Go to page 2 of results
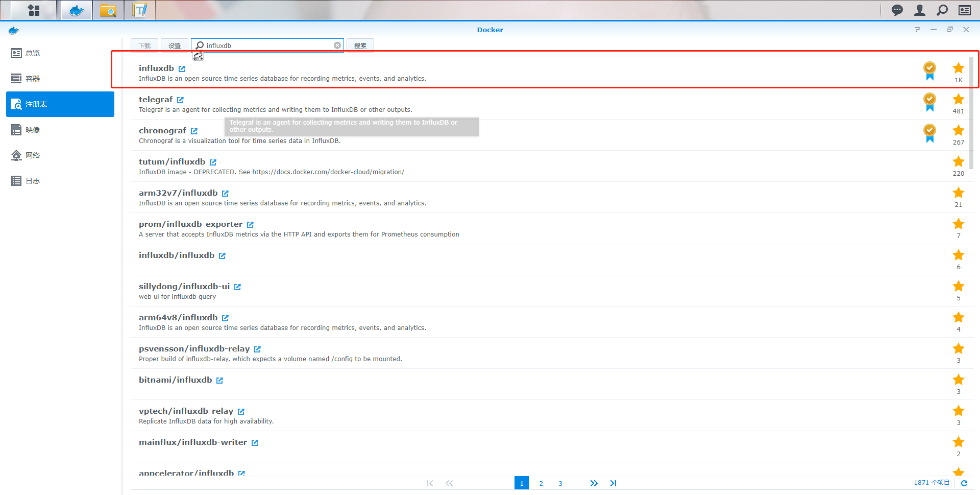980x495 pixels. (x=541, y=483)
